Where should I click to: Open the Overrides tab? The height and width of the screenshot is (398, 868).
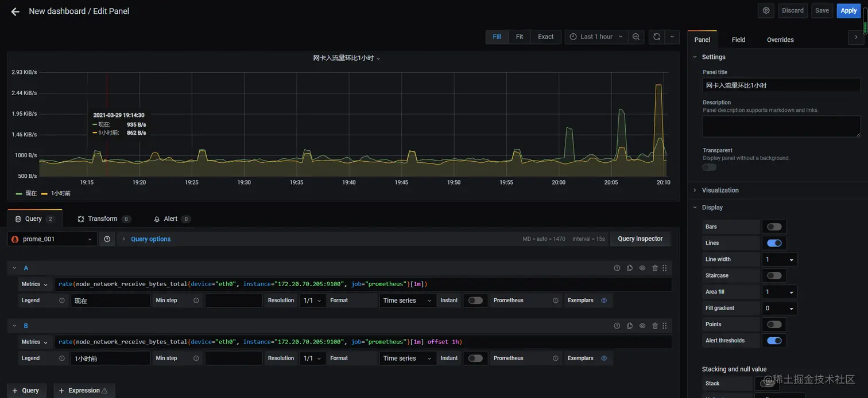[780, 40]
